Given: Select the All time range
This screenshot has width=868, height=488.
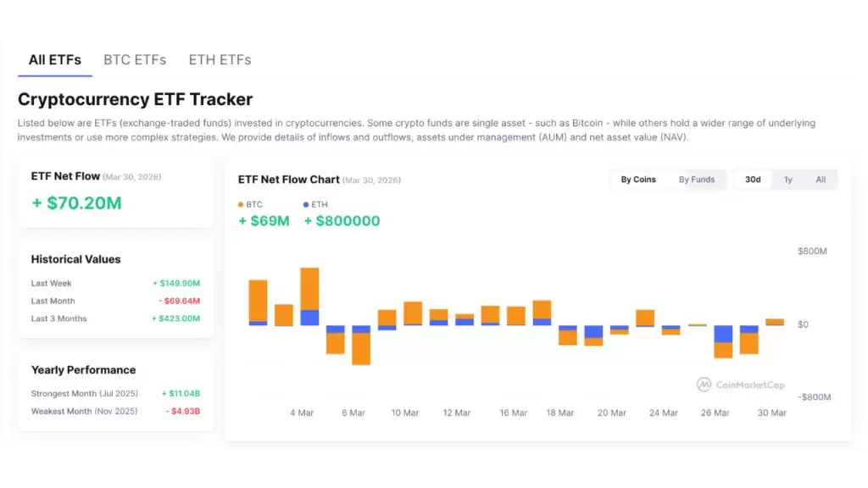Looking at the screenshot, I should coord(821,180).
